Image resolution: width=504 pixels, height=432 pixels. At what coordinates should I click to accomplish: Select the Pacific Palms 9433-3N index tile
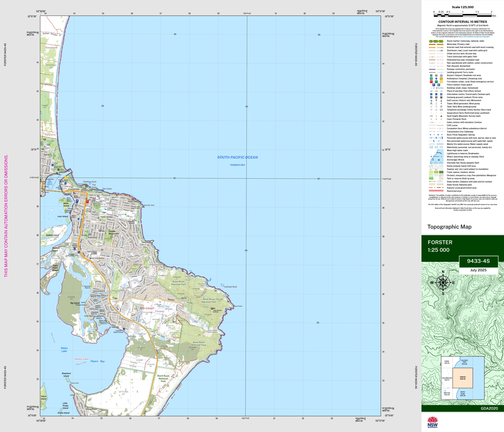pos(462,394)
